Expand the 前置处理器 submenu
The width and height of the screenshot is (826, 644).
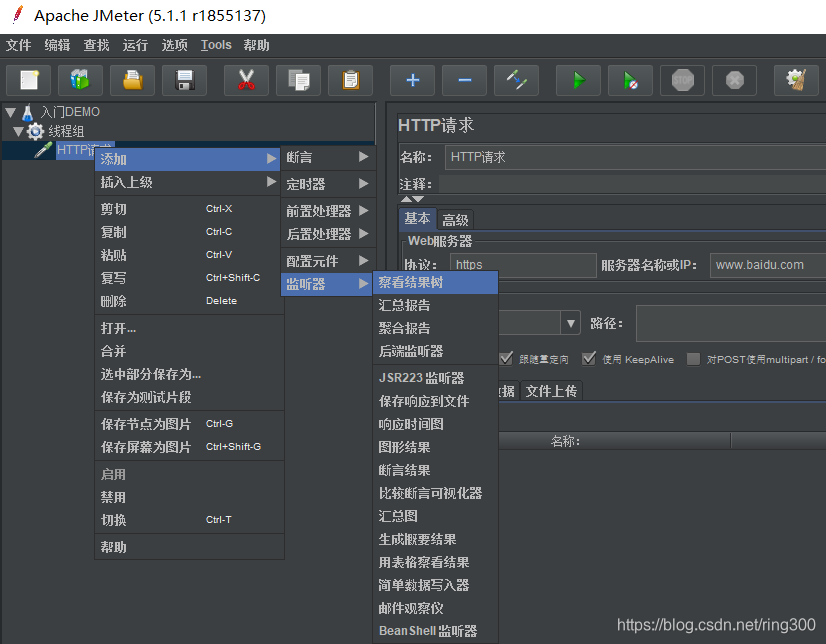(x=328, y=211)
